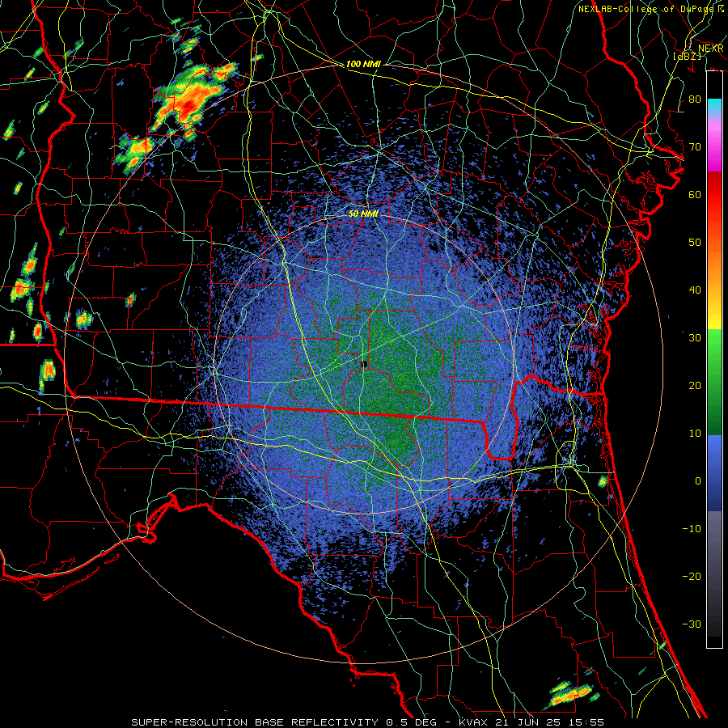
Task: Click the 50 value on the dBZ scale
Action: coord(695,243)
